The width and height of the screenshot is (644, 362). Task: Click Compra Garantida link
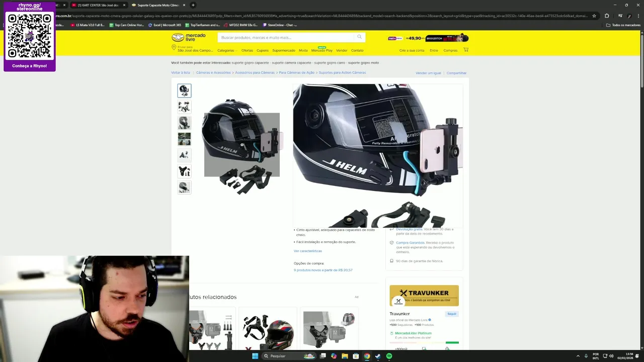coord(410,242)
